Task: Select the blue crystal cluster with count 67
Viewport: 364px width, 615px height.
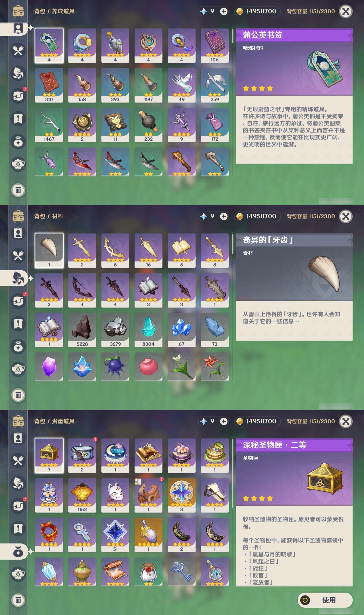Action: [x=181, y=330]
